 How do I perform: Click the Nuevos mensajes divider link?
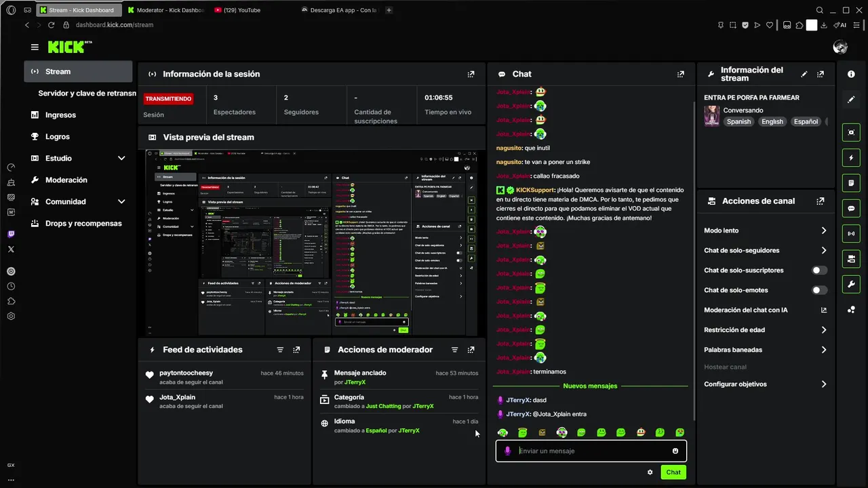point(590,386)
